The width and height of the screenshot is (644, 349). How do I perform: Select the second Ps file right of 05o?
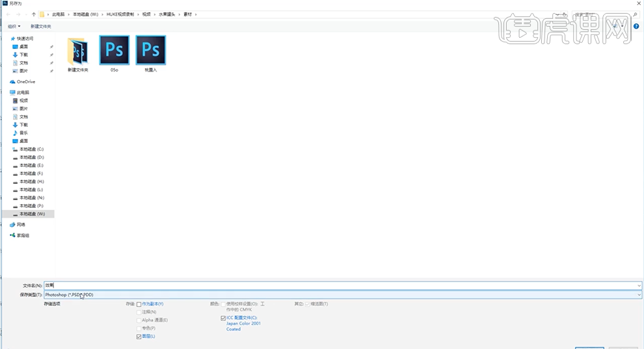[x=151, y=54]
